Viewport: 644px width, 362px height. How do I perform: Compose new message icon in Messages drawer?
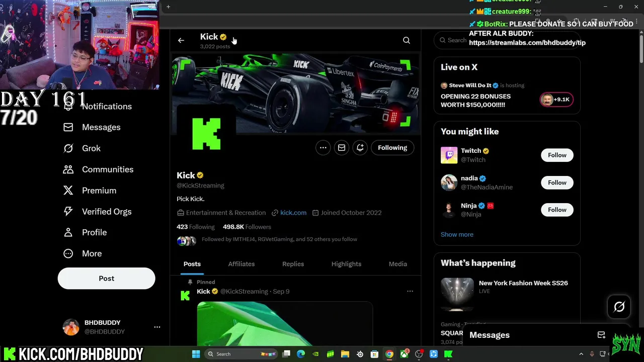(x=601, y=335)
